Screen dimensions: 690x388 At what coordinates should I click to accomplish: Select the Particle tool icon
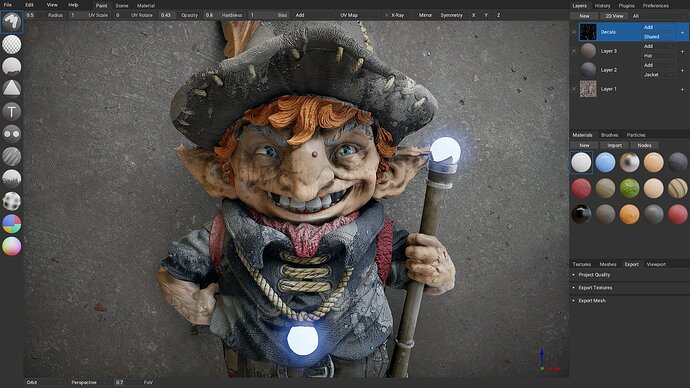tap(11, 178)
